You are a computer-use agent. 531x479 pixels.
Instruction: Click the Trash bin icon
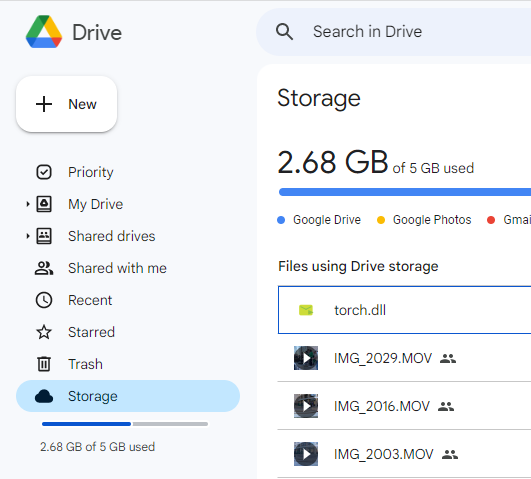point(44,364)
